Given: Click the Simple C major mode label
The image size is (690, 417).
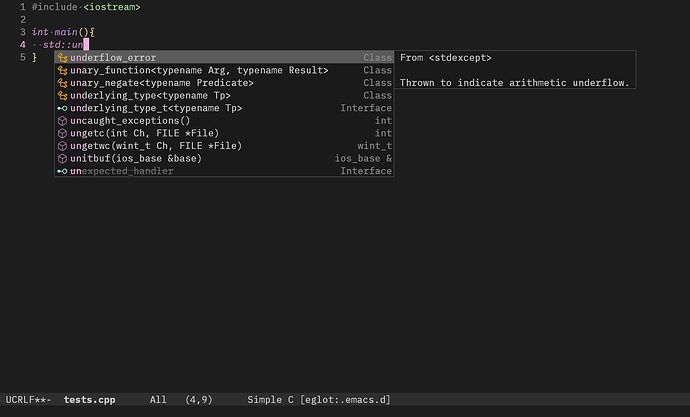Looking at the screenshot, I should point(270,400).
